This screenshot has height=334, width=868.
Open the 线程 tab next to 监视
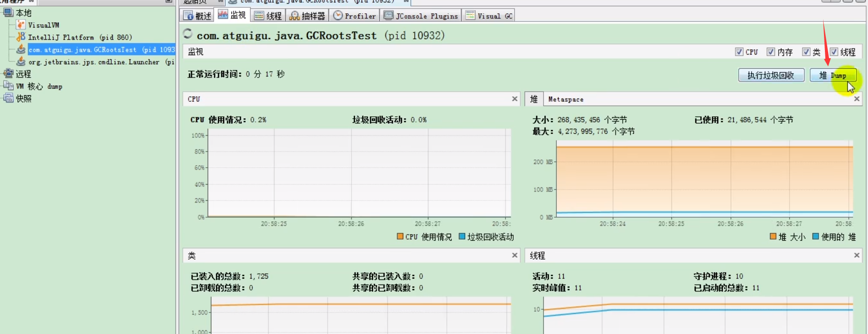268,16
